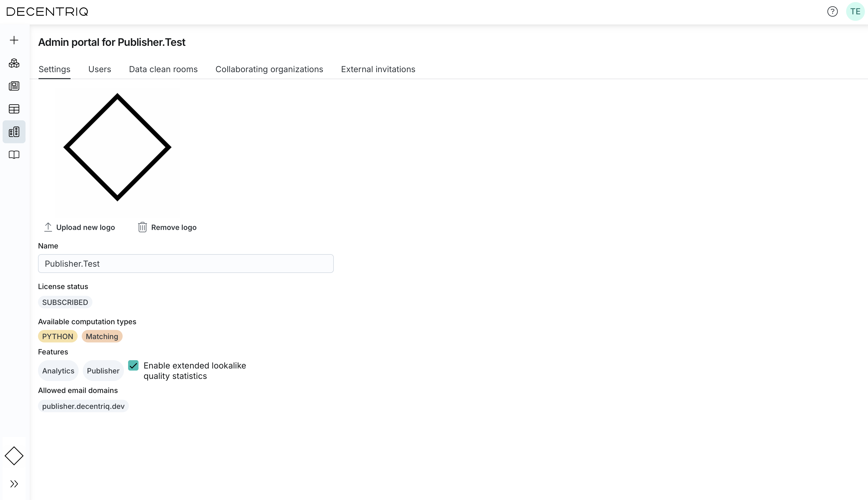Click the plus icon in the sidebar

14,40
